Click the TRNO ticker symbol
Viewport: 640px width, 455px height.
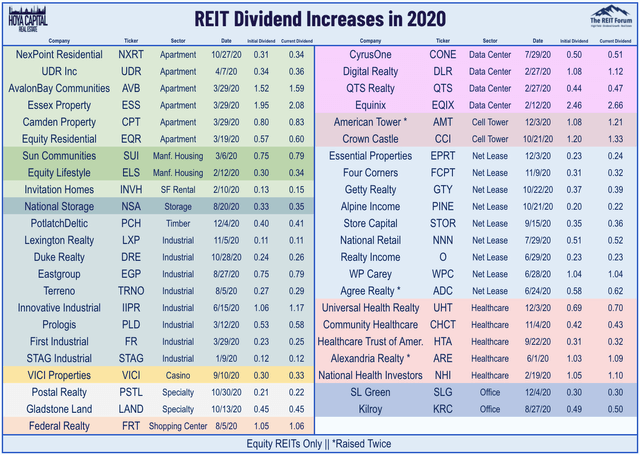131,291
